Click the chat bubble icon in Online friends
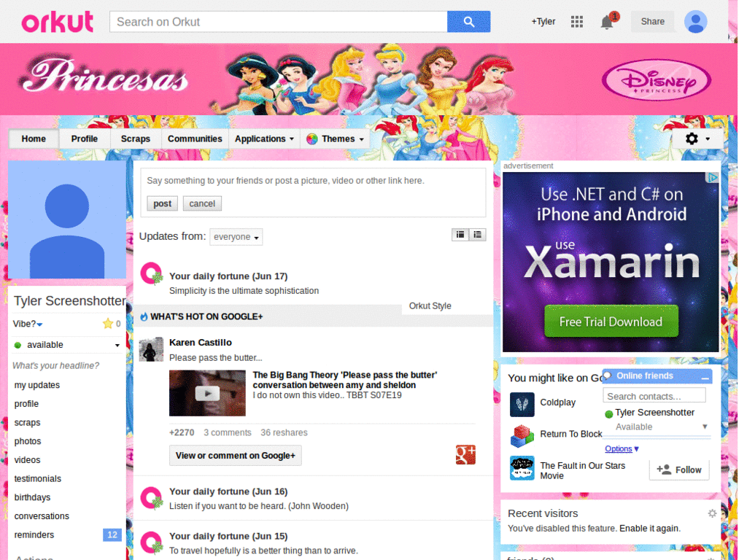 [608, 376]
